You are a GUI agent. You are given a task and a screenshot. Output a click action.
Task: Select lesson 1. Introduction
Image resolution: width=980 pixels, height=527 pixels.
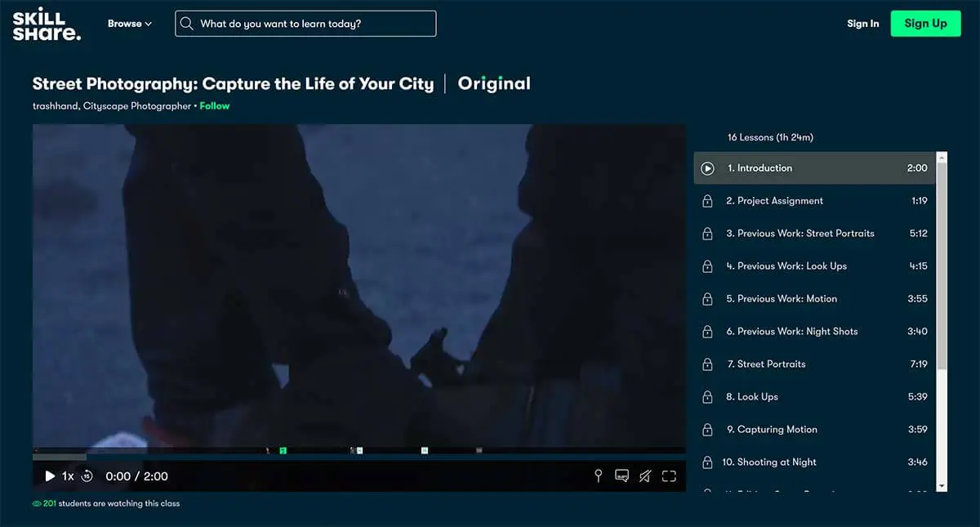(814, 168)
